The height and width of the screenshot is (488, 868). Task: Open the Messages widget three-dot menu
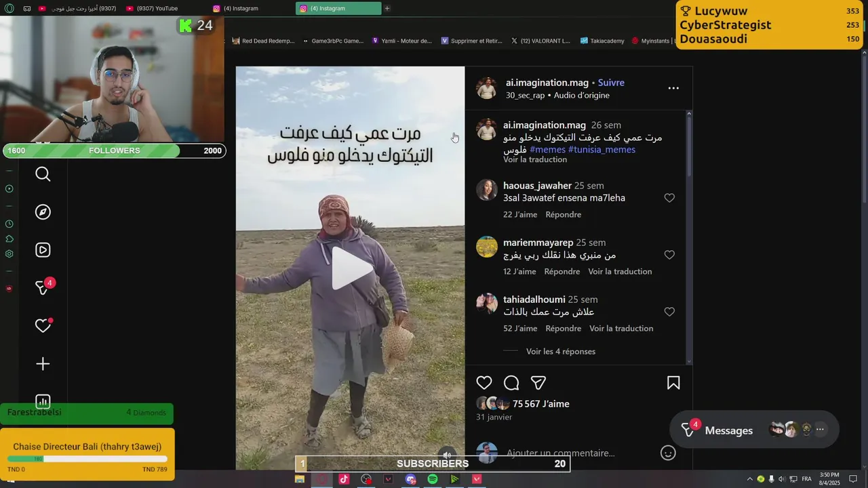pyautogui.click(x=820, y=429)
